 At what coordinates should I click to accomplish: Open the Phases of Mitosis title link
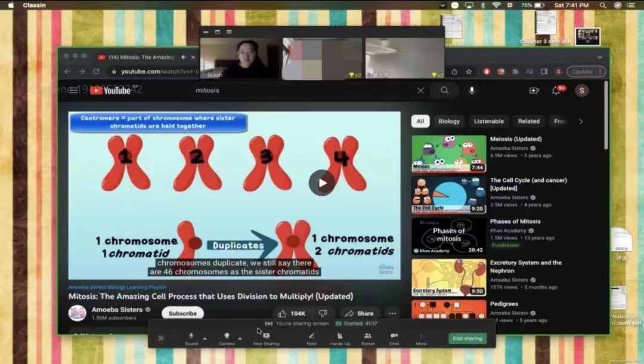click(515, 221)
